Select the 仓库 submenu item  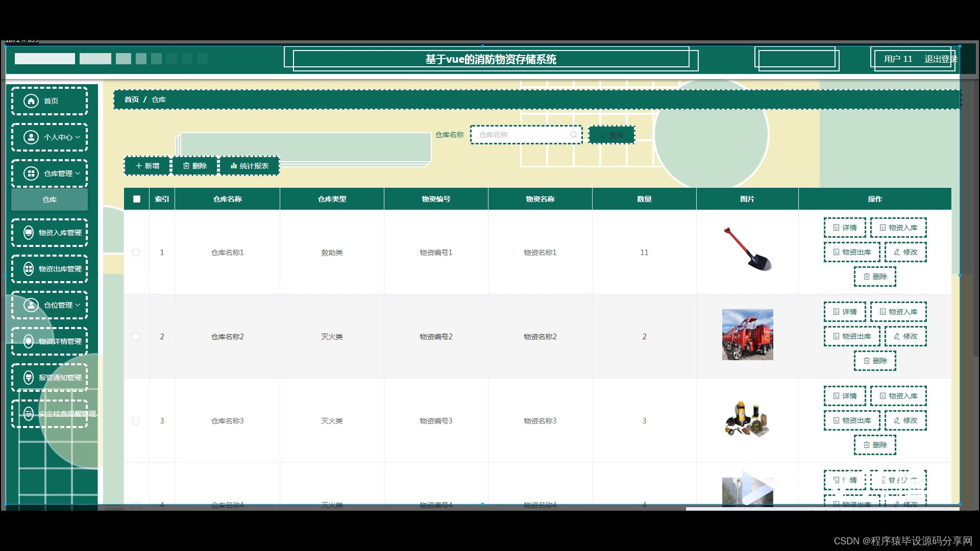(50, 199)
